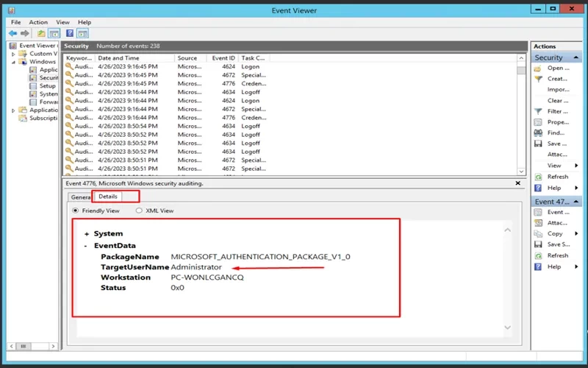
Task: Select the Friendly View radio button
Action: coord(76,210)
